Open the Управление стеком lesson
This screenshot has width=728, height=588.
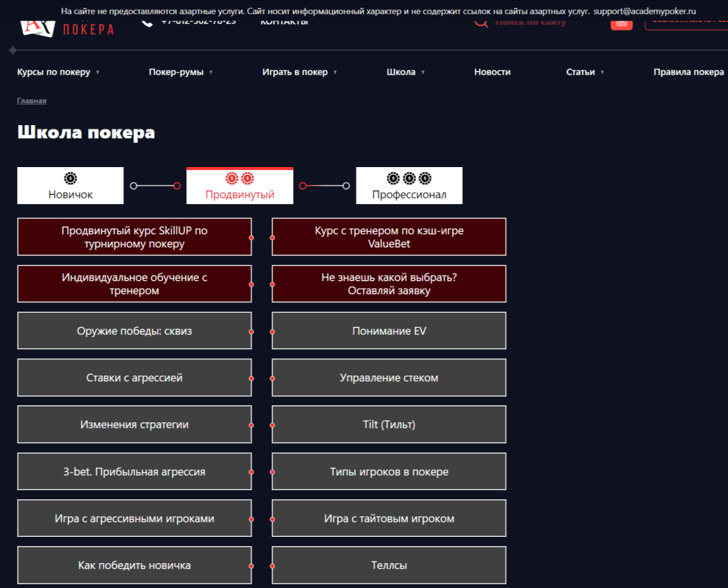389,378
